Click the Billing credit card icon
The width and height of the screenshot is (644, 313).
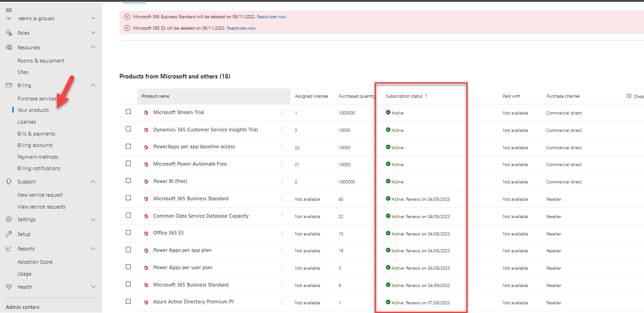(x=9, y=85)
